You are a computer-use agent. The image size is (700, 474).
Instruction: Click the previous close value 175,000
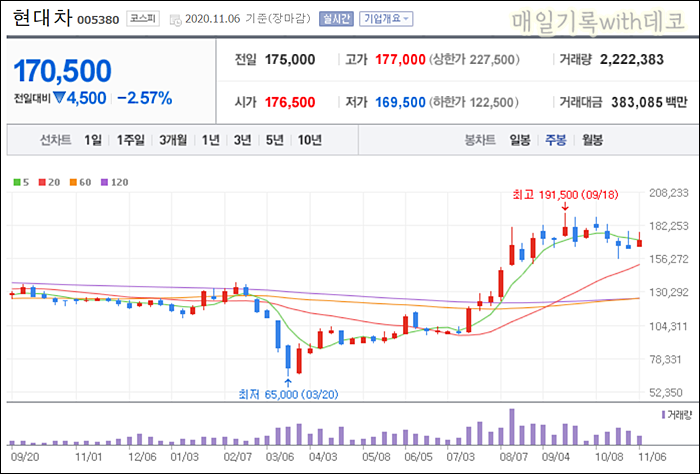click(x=290, y=59)
